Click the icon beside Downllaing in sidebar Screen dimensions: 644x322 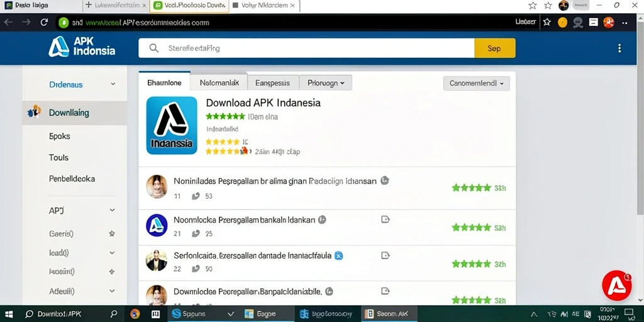point(34,111)
